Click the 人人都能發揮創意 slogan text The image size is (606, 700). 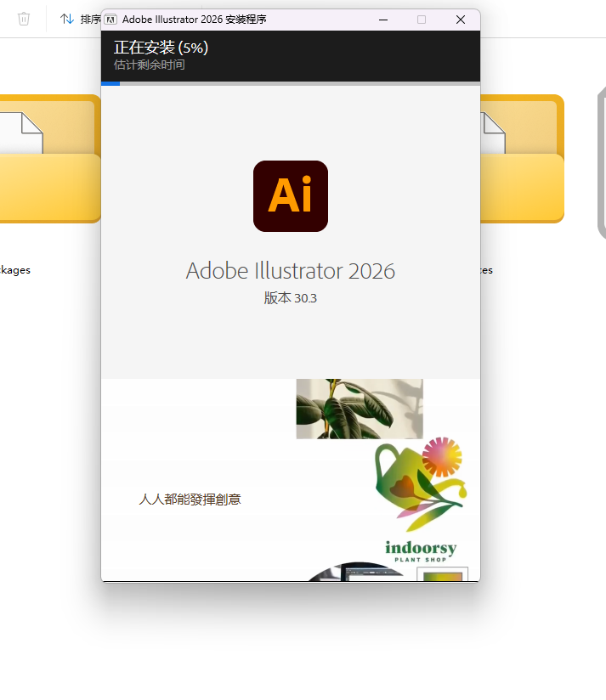pyautogui.click(x=190, y=500)
